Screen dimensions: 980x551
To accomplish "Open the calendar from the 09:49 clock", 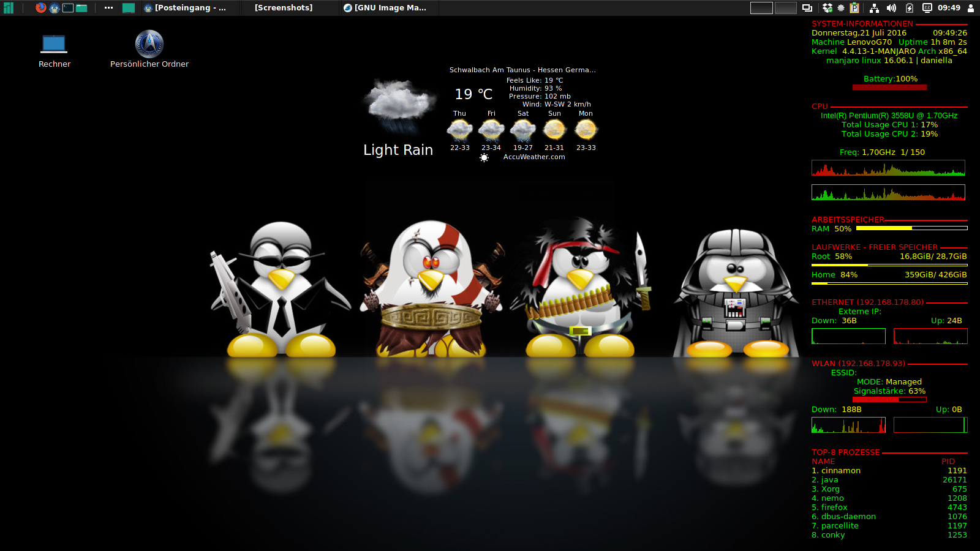I will [949, 8].
